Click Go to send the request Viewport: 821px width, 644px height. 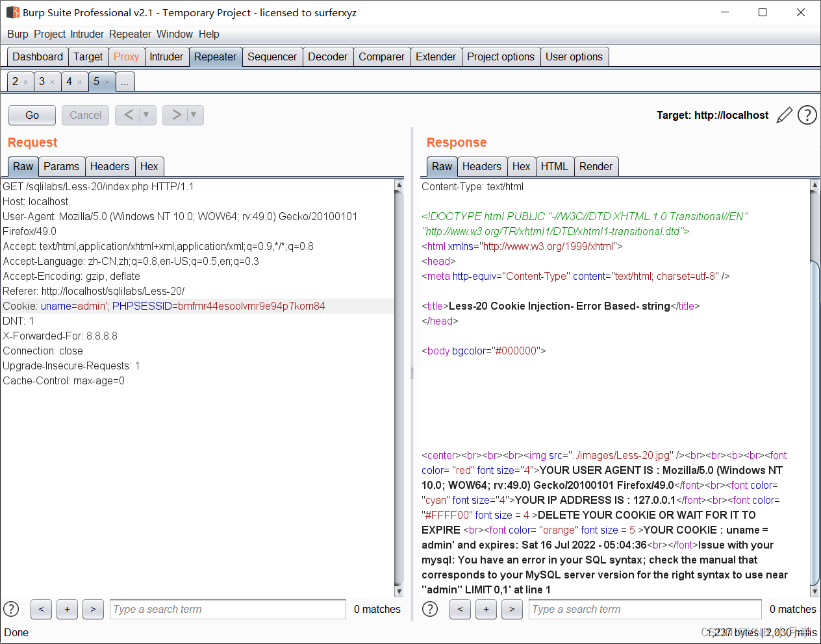pos(32,115)
